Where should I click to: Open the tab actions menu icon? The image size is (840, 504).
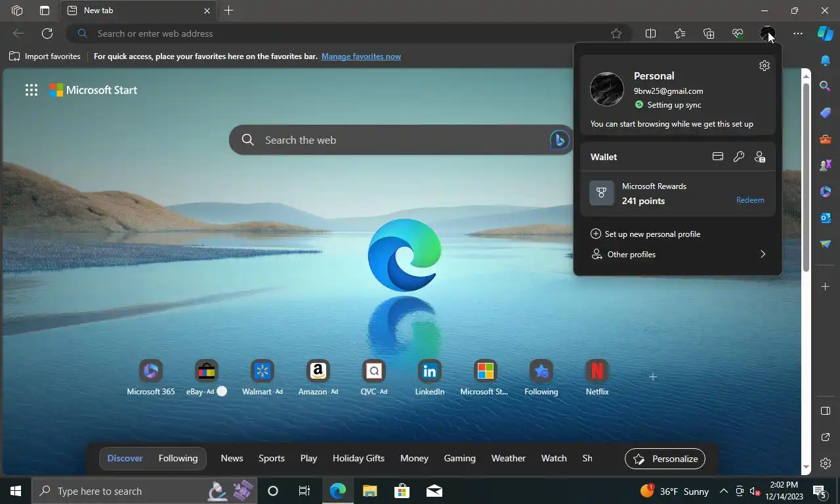tap(45, 10)
